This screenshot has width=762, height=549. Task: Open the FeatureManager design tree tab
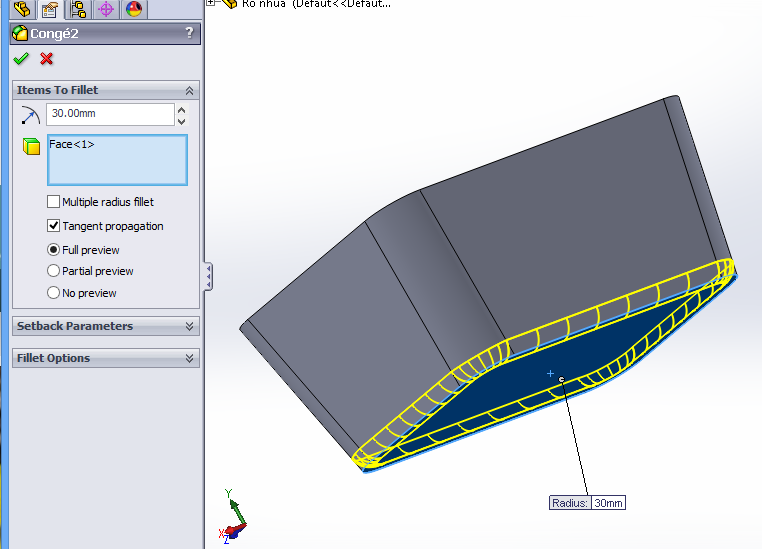tap(21, 10)
